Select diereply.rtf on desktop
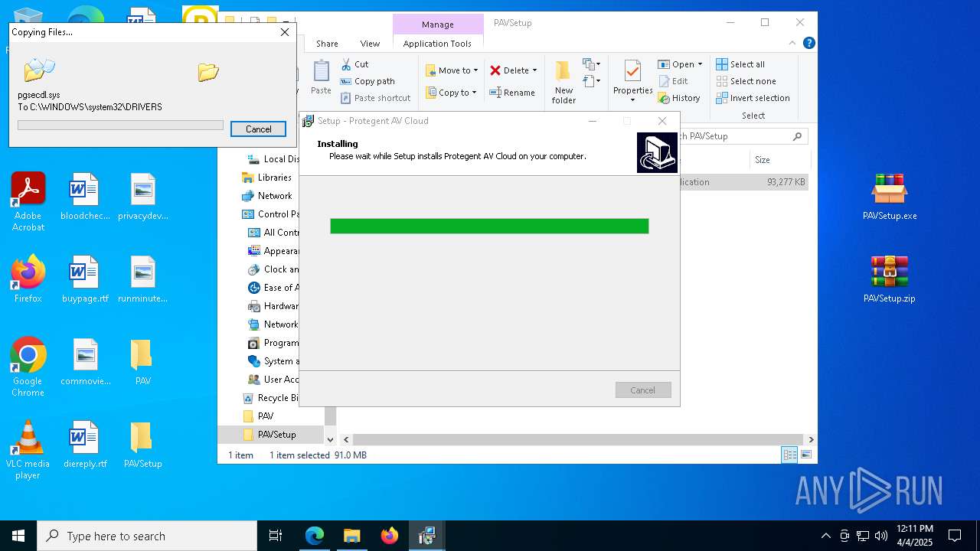Image resolution: width=980 pixels, height=551 pixels. pos(85,445)
